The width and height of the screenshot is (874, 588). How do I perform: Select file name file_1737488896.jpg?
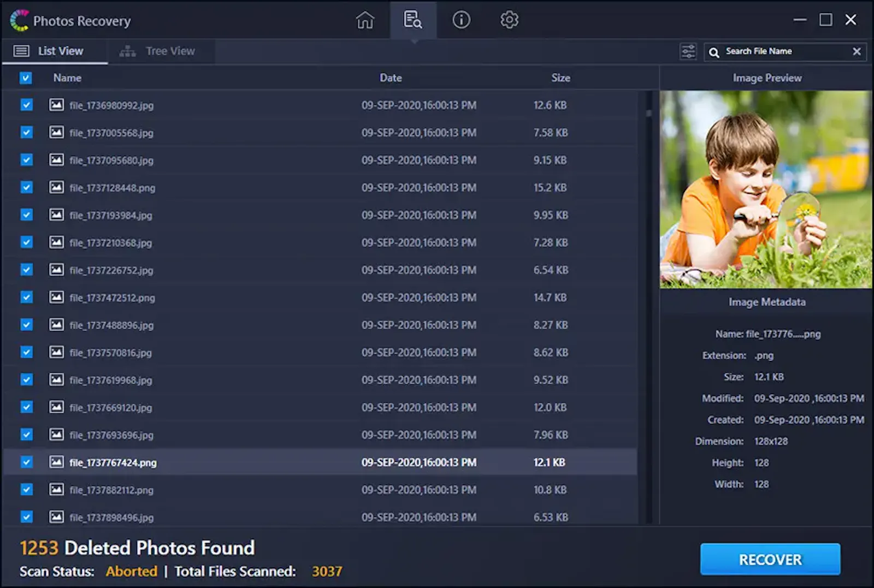[x=111, y=325]
